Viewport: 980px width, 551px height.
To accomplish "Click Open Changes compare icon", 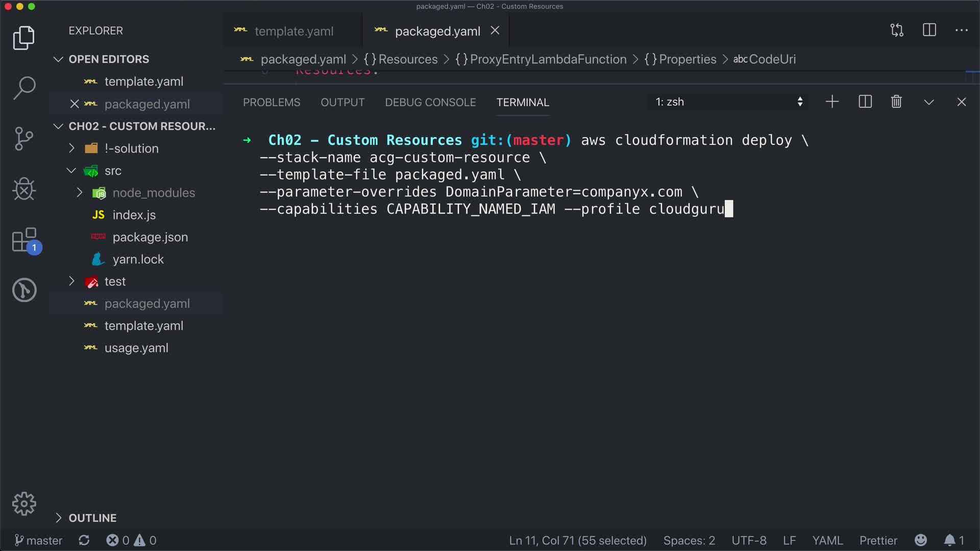I will (x=897, y=30).
